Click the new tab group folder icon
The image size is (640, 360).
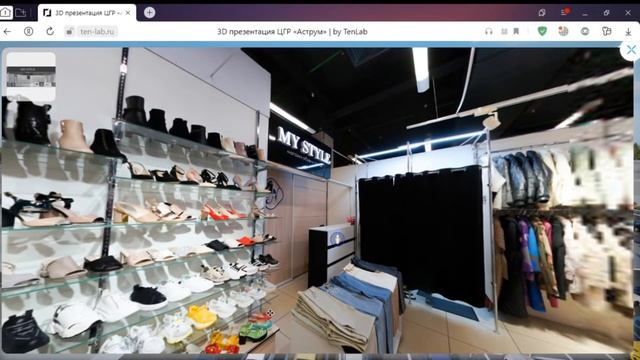[21, 13]
